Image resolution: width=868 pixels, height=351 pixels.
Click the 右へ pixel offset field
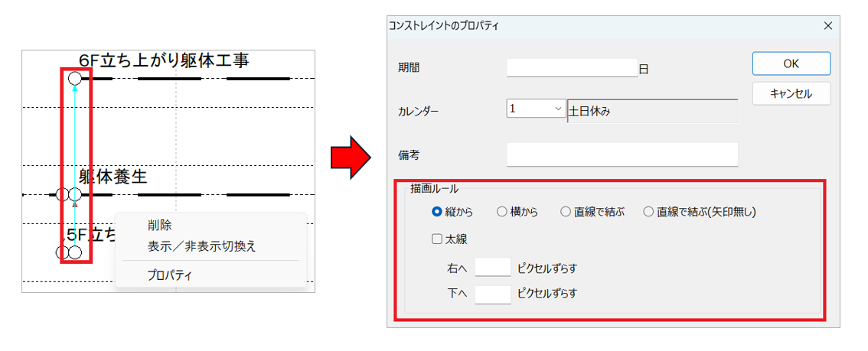493,267
